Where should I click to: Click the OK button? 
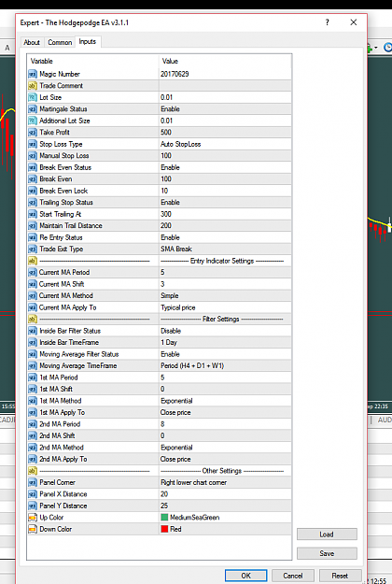[245, 576]
